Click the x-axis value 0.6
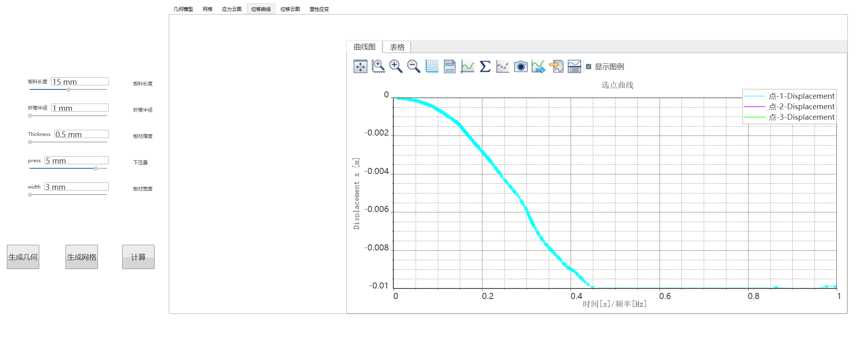The width and height of the screenshot is (868, 354). click(x=665, y=296)
